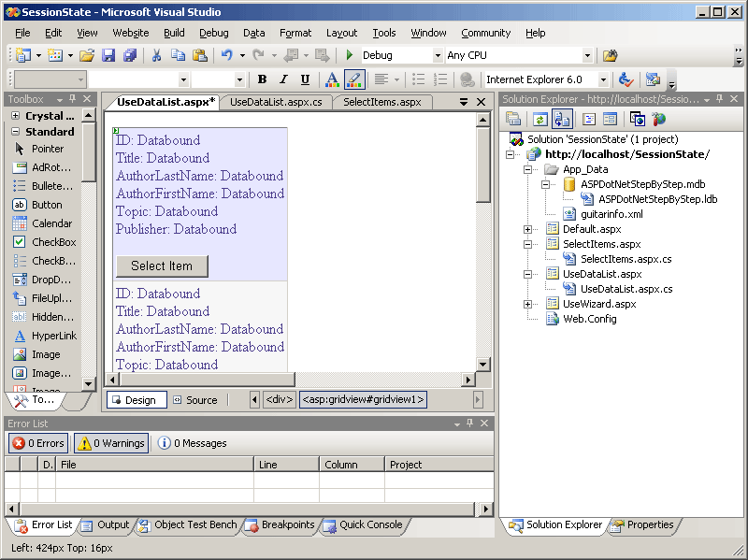This screenshot has height=560, width=748.
Task: Click the Save All toolbar icon
Action: (130, 56)
